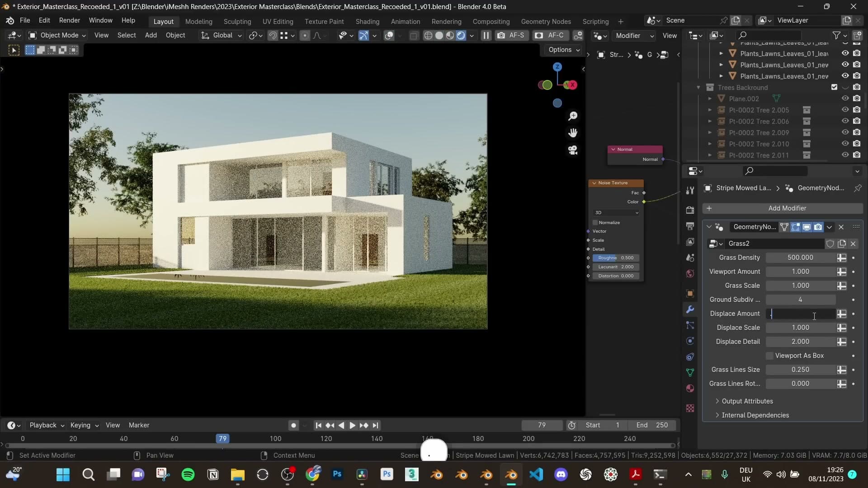
Task: Open the Object Data properties green triangle icon
Action: click(x=690, y=373)
